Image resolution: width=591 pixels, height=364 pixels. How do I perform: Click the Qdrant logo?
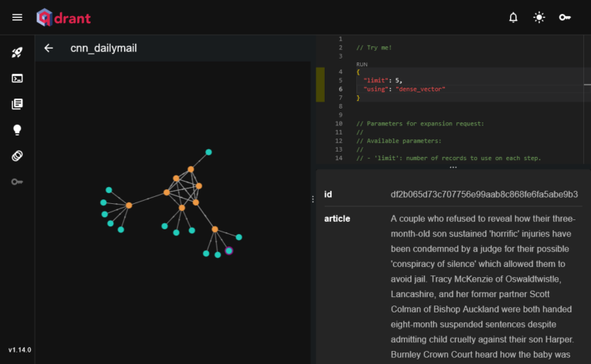[63, 18]
